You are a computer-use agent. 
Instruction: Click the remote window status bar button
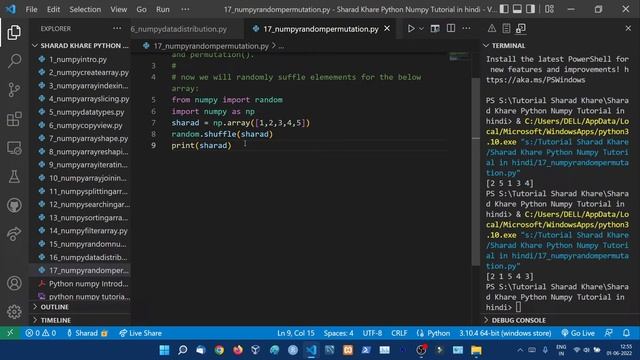tap(10, 333)
